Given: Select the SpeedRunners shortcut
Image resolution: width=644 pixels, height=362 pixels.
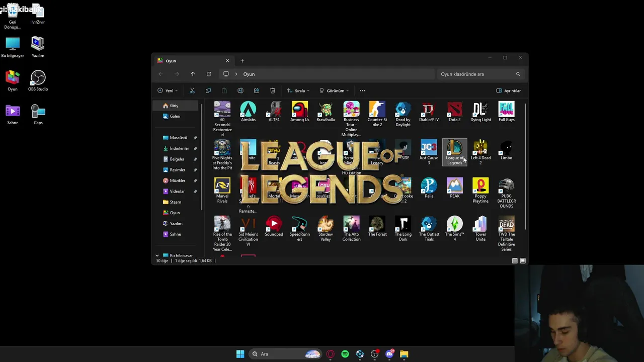Looking at the screenshot, I should 300,229.
